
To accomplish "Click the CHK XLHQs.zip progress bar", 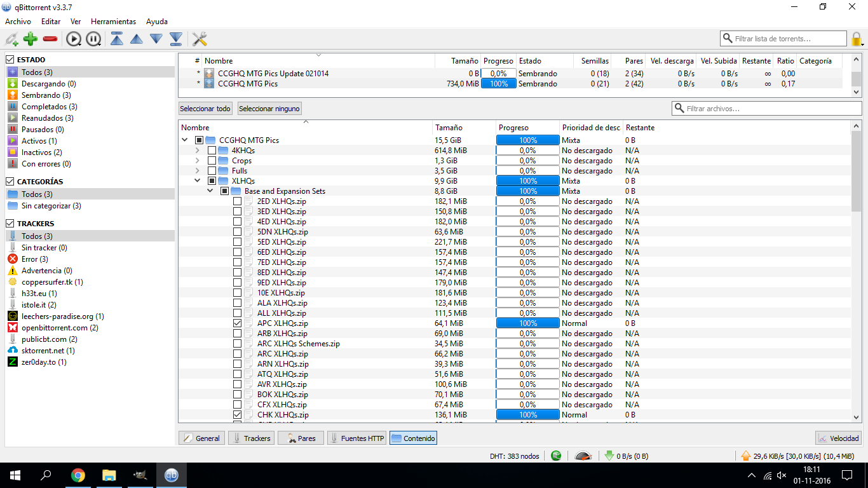I will tap(527, 415).
